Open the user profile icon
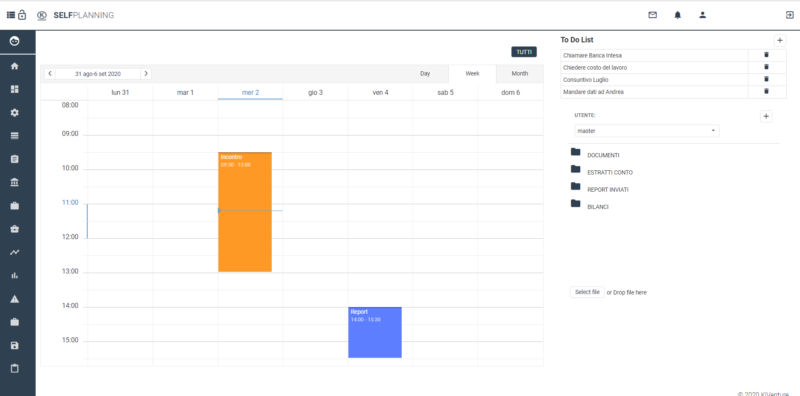800x396 pixels. (x=703, y=15)
